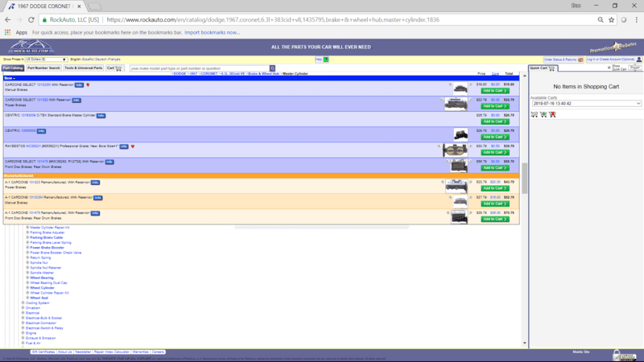Image resolution: width=644 pixels, height=362 pixels.
Task: Click Info badge for A-1 Cardone 101323
Action: [x=95, y=183]
